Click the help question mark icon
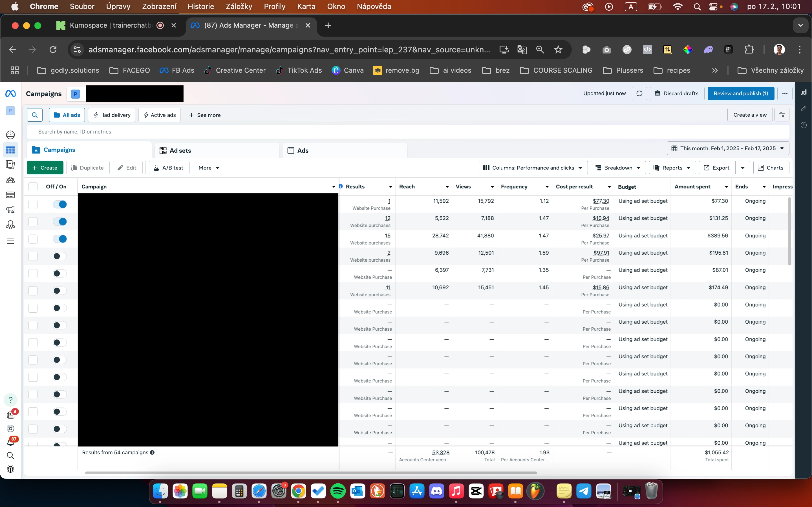The width and height of the screenshot is (812, 507). [x=10, y=400]
